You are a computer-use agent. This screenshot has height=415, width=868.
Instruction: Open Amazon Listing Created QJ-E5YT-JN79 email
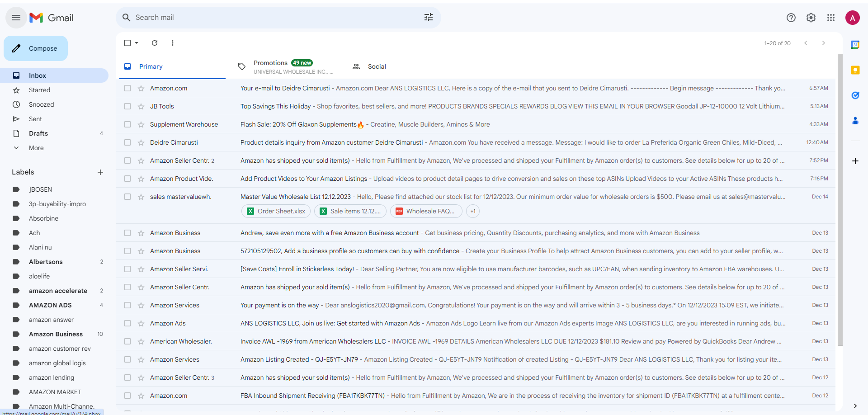pyautogui.click(x=476, y=359)
